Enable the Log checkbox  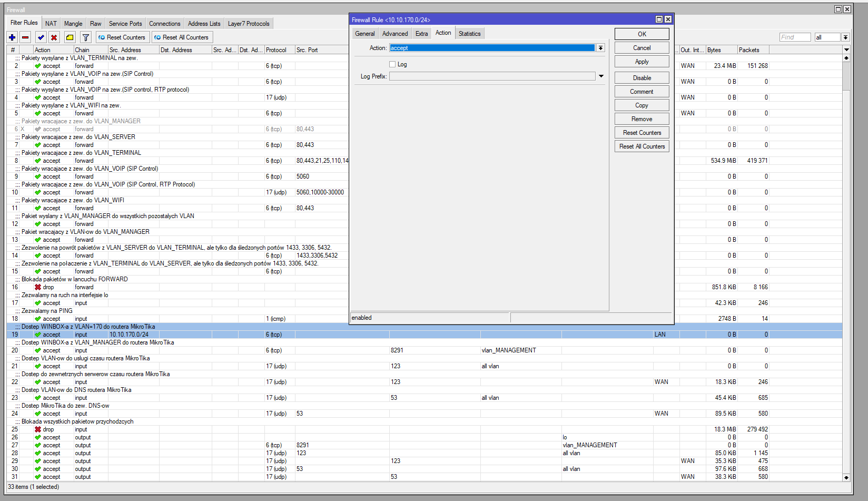392,64
